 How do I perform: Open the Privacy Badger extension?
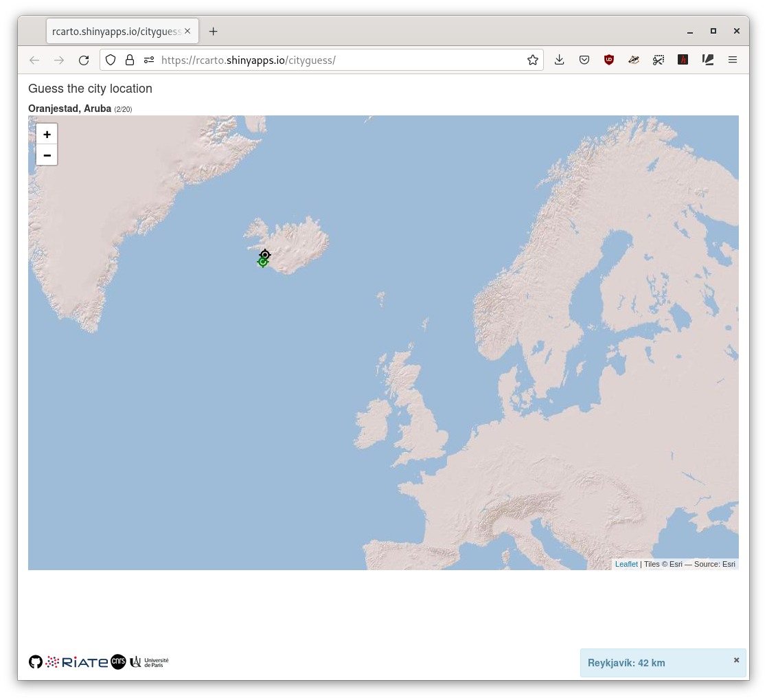click(x=634, y=60)
